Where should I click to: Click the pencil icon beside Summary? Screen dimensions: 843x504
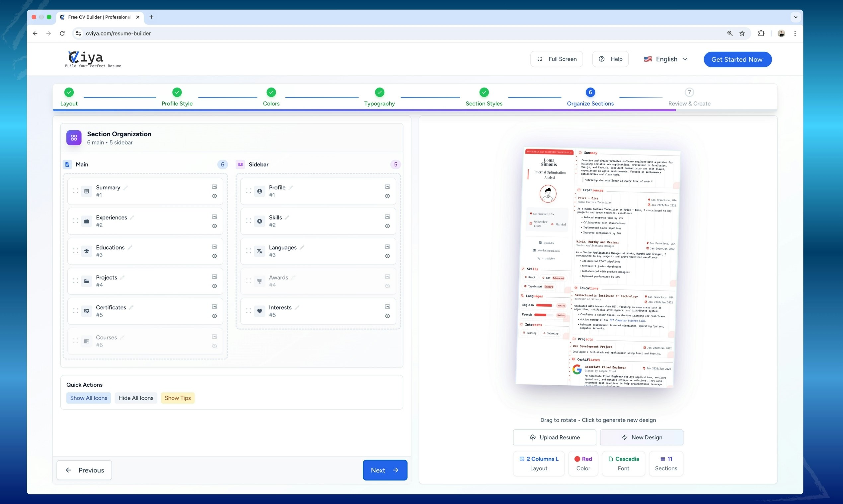(x=126, y=187)
